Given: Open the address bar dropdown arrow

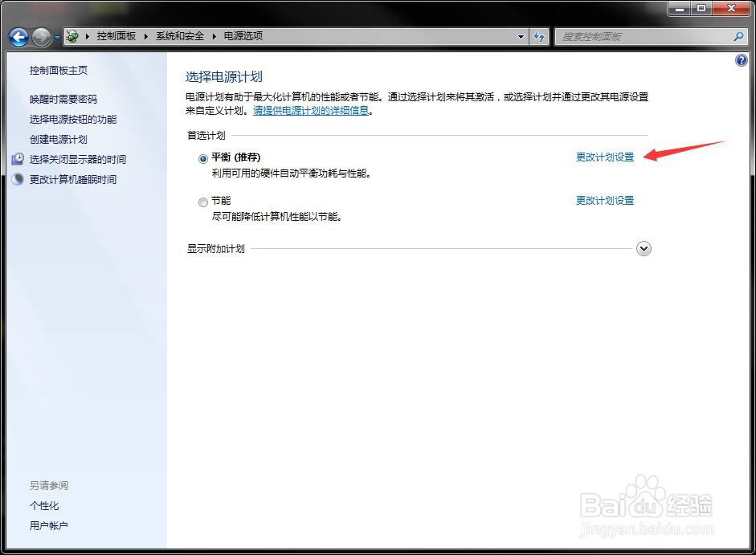Looking at the screenshot, I should coord(521,36).
